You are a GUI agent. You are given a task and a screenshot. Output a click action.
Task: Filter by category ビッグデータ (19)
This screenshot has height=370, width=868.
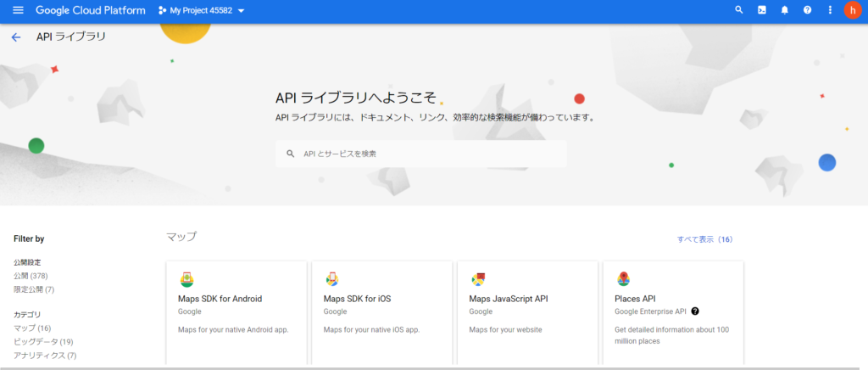pyautogui.click(x=43, y=341)
